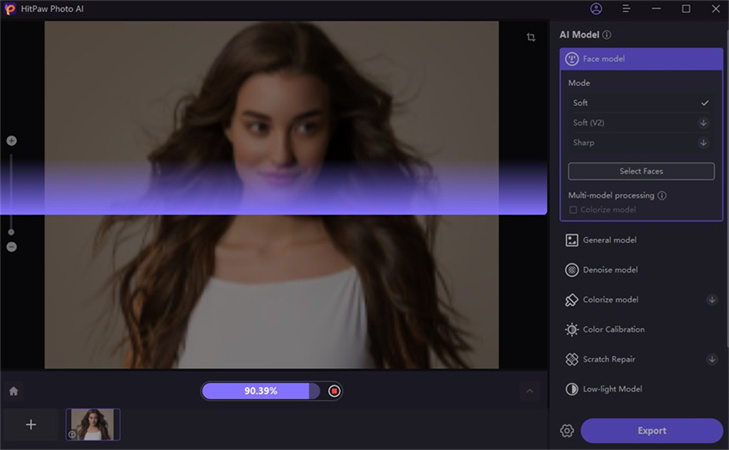The height and width of the screenshot is (450, 729).
Task: Download the Soft (V2) mode
Action: coord(703,123)
